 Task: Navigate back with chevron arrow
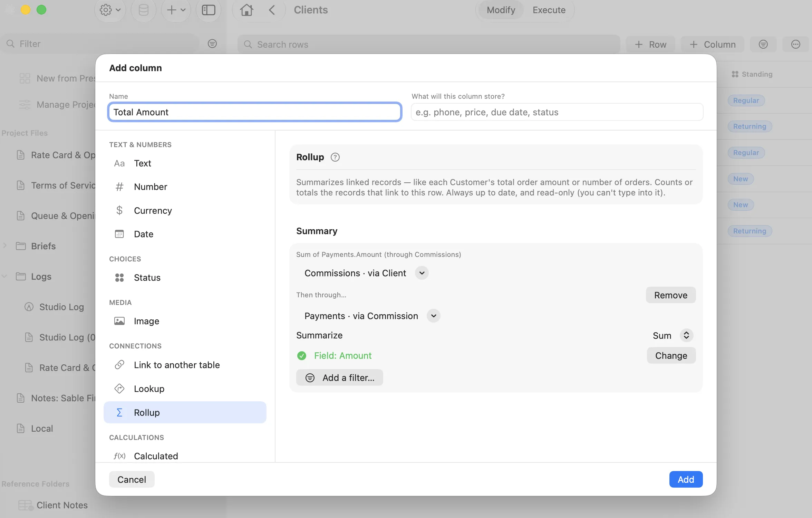pos(272,10)
